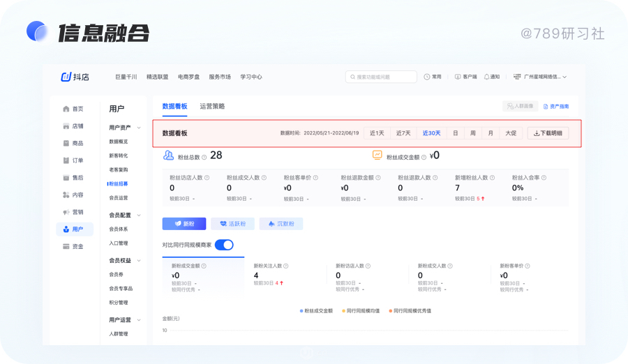Select the 新粉 segment button

point(184,224)
